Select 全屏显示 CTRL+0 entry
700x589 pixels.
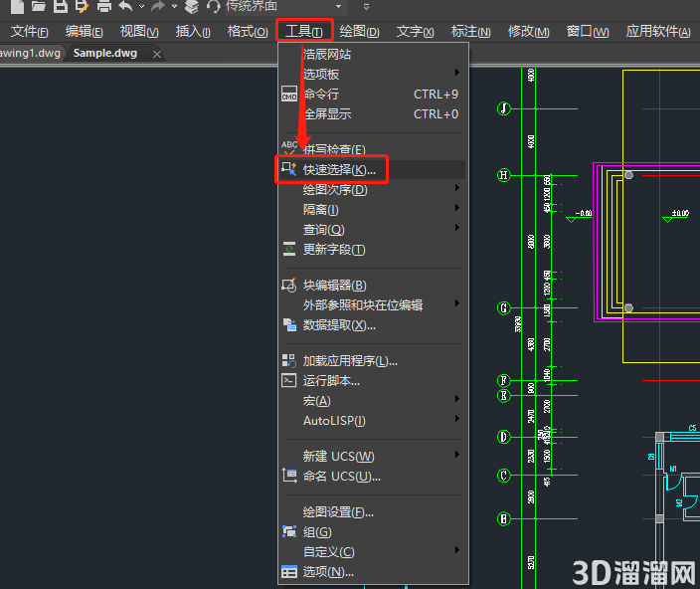373,113
